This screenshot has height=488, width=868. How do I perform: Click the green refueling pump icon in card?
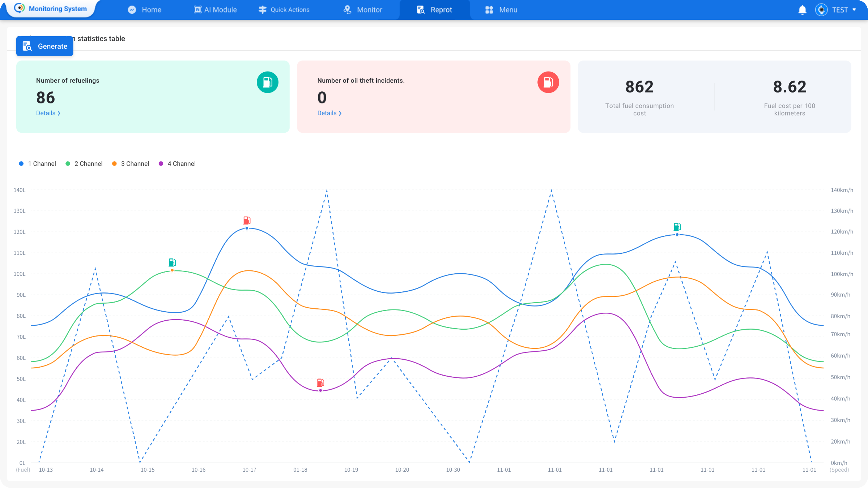click(x=267, y=82)
